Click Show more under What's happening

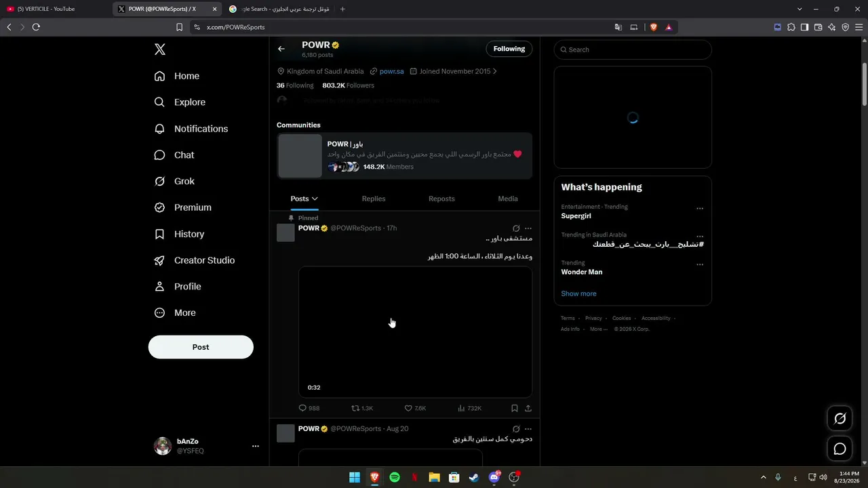point(578,293)
